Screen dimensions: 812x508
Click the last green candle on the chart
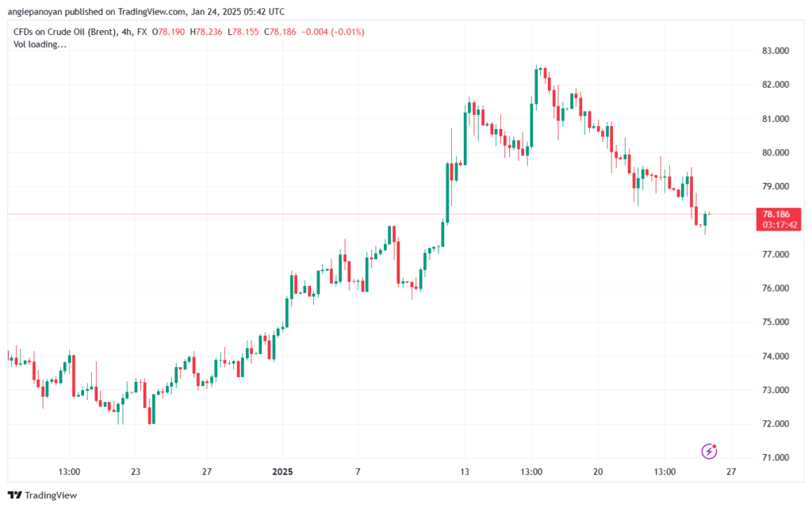705,220
